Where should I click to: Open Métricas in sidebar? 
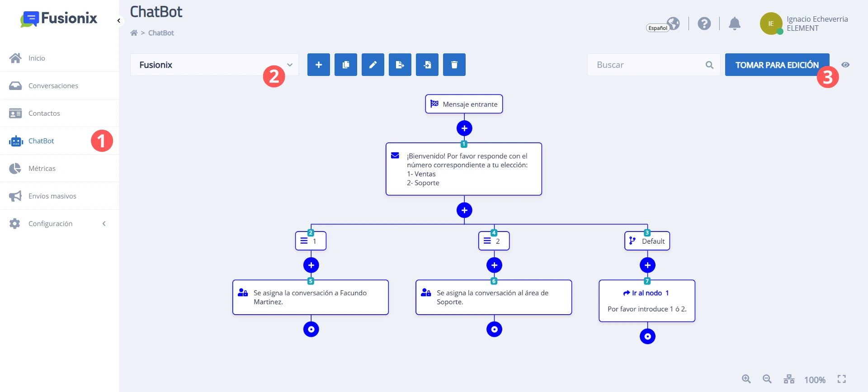(59, 168)
